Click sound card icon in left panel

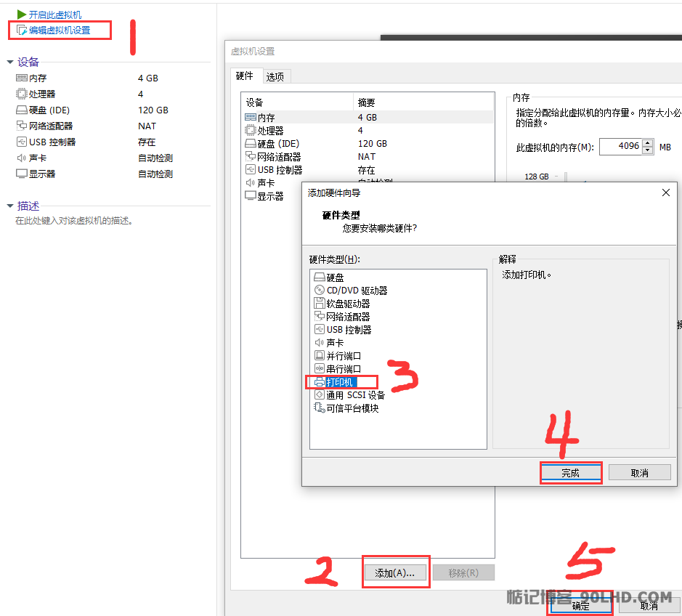21,158
